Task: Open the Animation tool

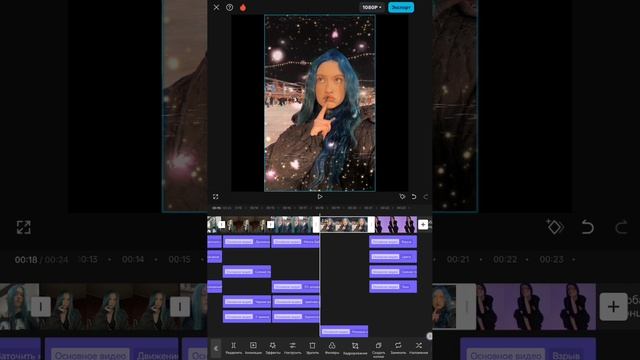Action: [x=253, y=348]
